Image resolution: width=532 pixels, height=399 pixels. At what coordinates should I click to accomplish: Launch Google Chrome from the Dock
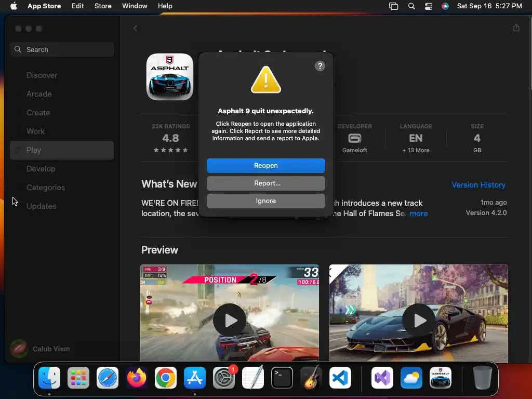(x=166, y=378)
